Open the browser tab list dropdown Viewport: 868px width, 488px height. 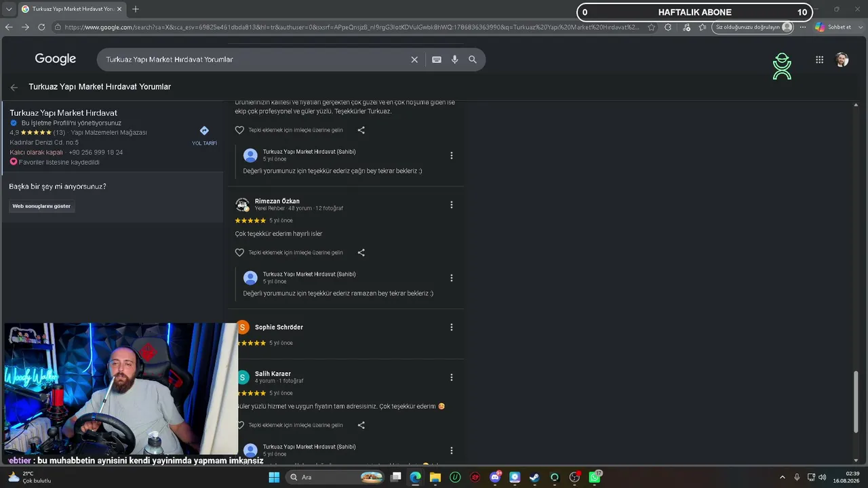pos(9,9)
